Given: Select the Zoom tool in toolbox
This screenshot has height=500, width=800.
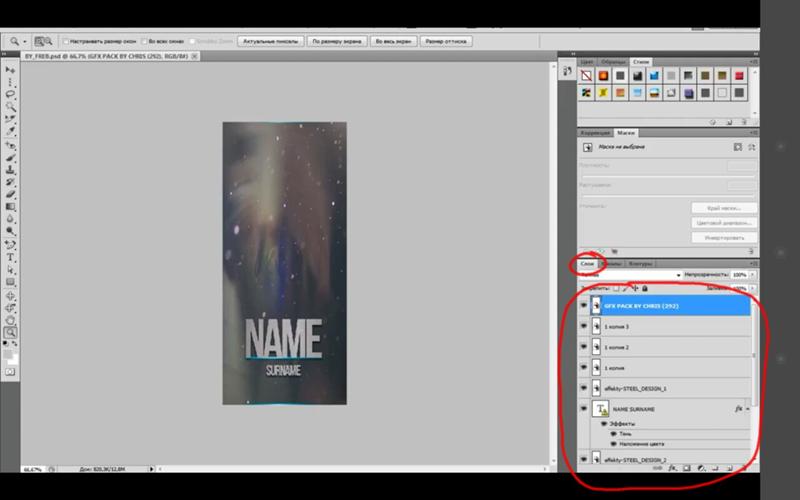Looking at the screenshot, I should [10, 333].
